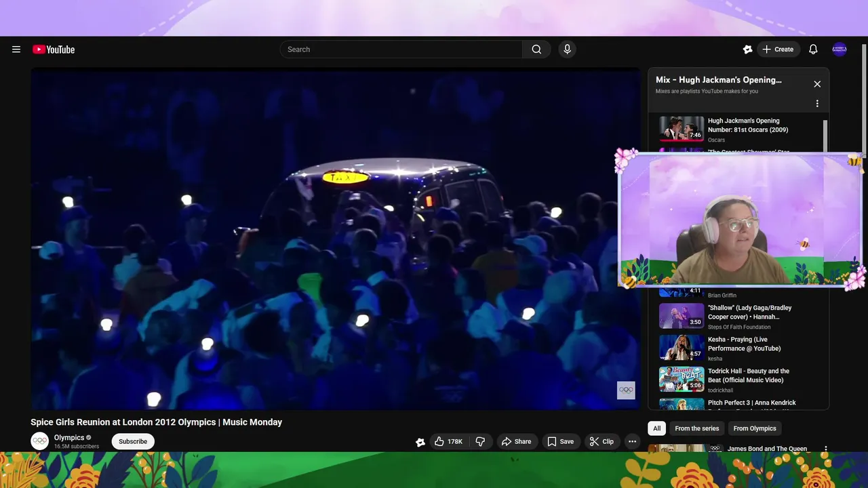Go to YouTube home via logo
Viewport: 868px width, 488px height.
coord(54,49)
